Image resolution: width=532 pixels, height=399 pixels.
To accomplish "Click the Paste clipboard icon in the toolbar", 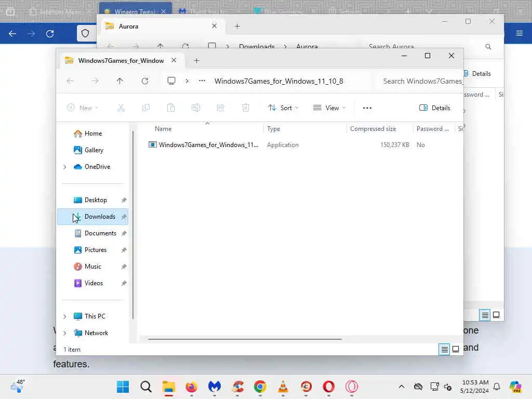I will [170, 108].
